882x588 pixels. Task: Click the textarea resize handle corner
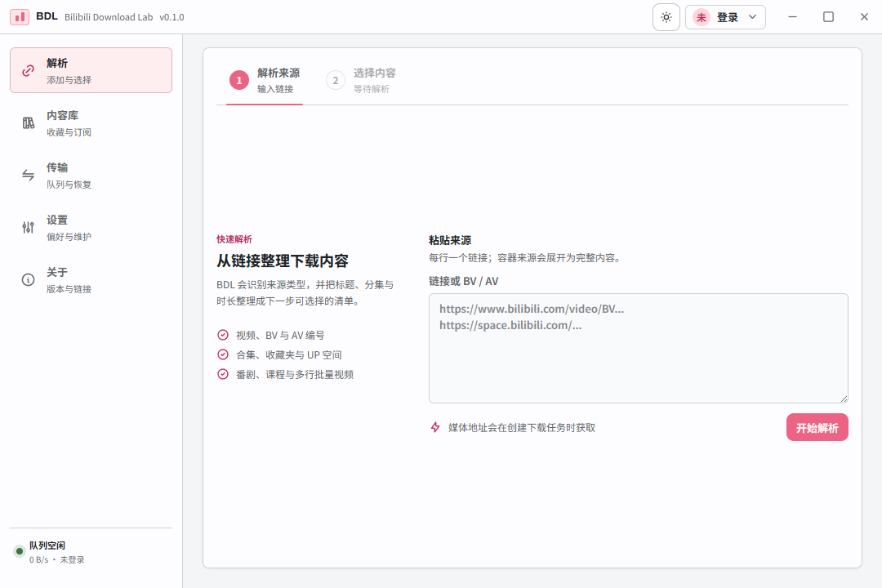point(844,399)
